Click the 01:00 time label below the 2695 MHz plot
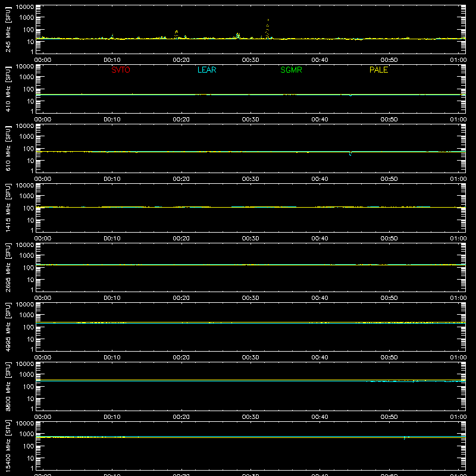Screen dimensions: 476x476 click(x=458, y=298)
